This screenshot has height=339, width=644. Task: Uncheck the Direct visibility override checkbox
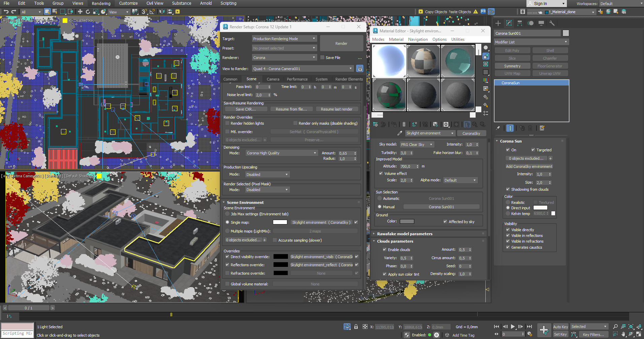coord(227,257)
